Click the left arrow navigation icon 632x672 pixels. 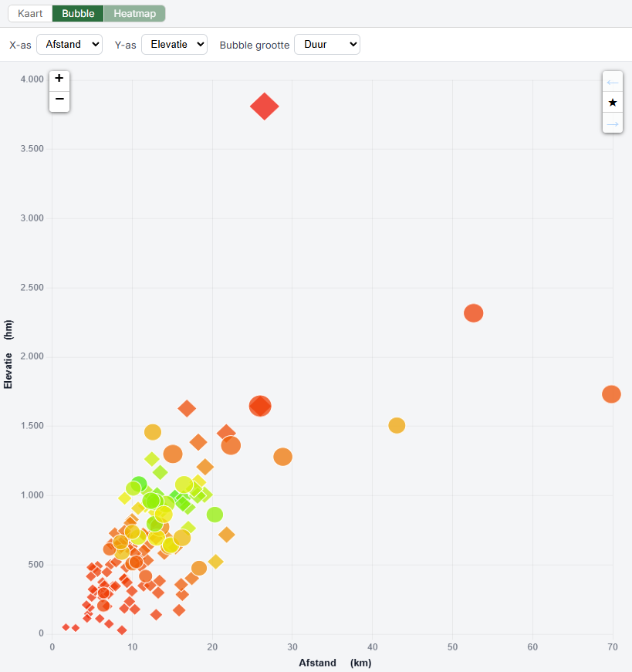(612, 82)
